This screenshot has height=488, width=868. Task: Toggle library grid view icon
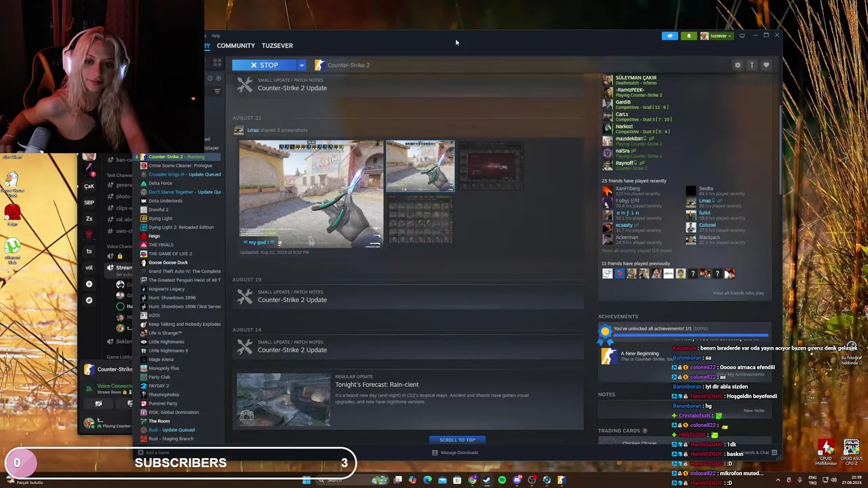tap(217, 63)
